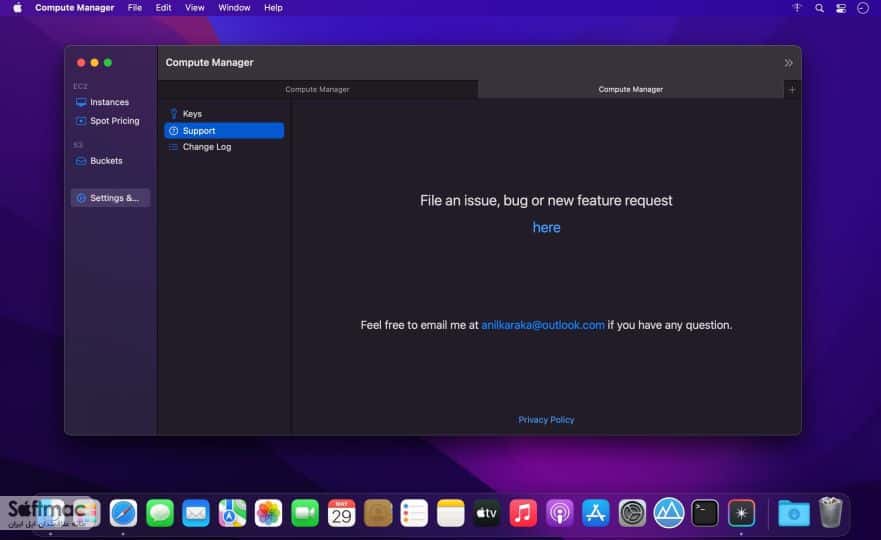Open the Downloads folder in Dock
The height and width of the screenshot is (540, 881).
(793, 513)
